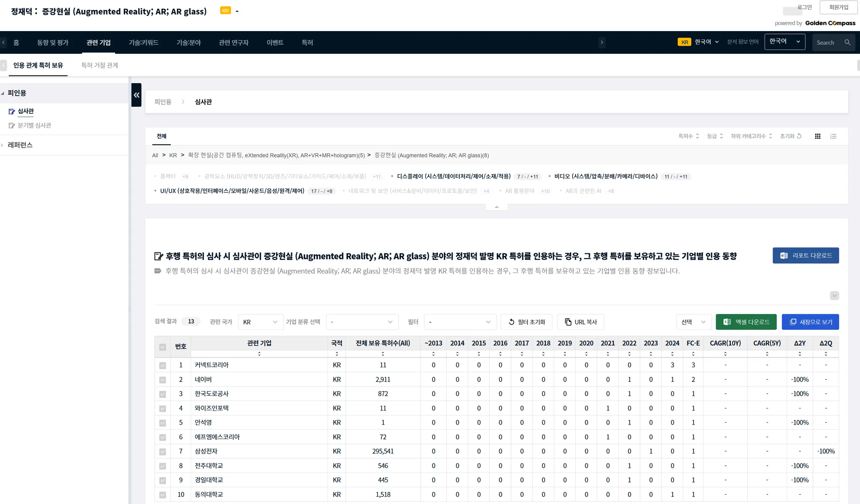The width and height of the screenshot is (860, 504).
Task: Click 리포트 다운로드 button
Action: coord(805,256)
